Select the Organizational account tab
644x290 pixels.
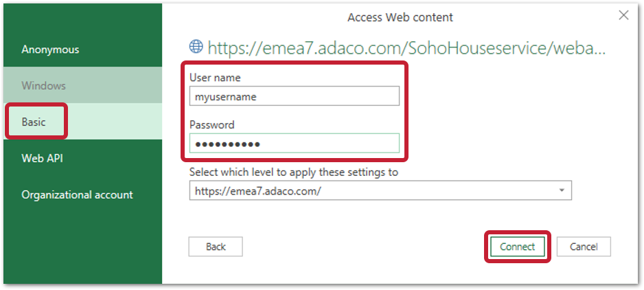[83, 194]
